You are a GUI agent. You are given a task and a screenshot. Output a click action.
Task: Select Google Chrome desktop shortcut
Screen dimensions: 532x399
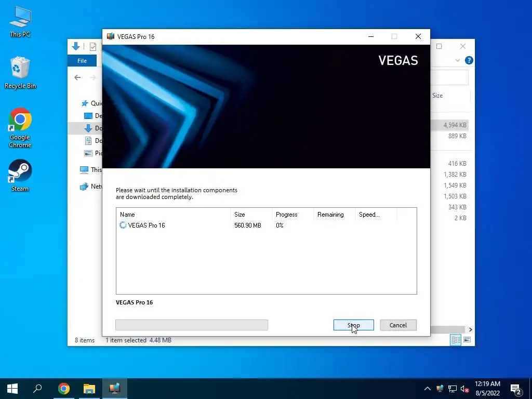coord(20,128)
